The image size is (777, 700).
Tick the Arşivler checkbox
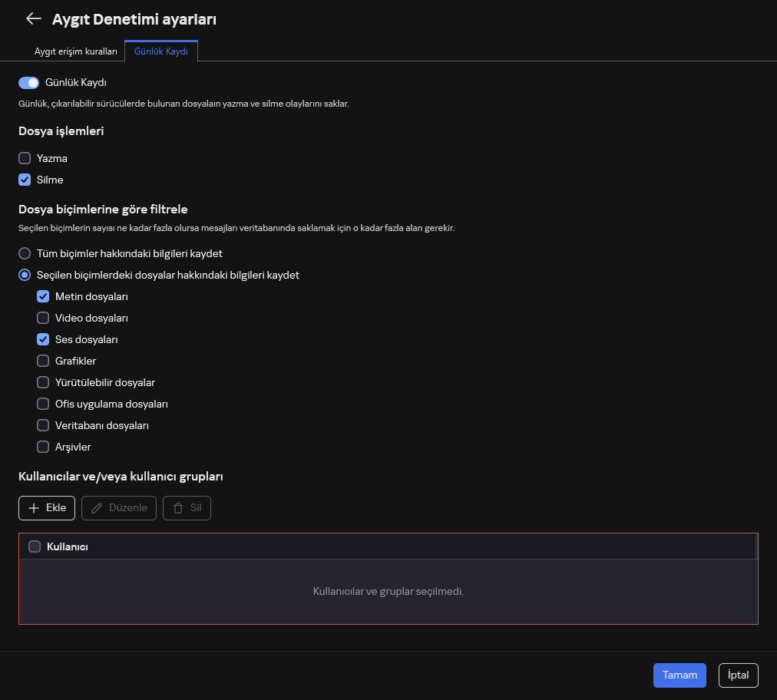pos(43,447)
